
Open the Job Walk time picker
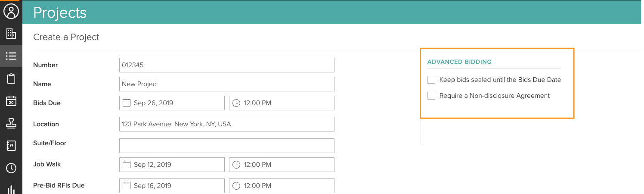(x=282, y=165)
